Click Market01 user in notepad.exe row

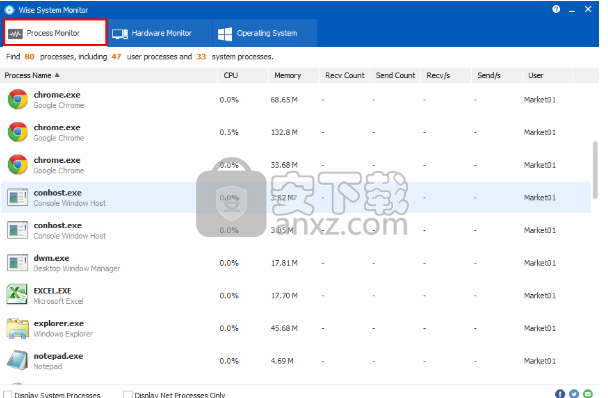[x=540, y=361]
